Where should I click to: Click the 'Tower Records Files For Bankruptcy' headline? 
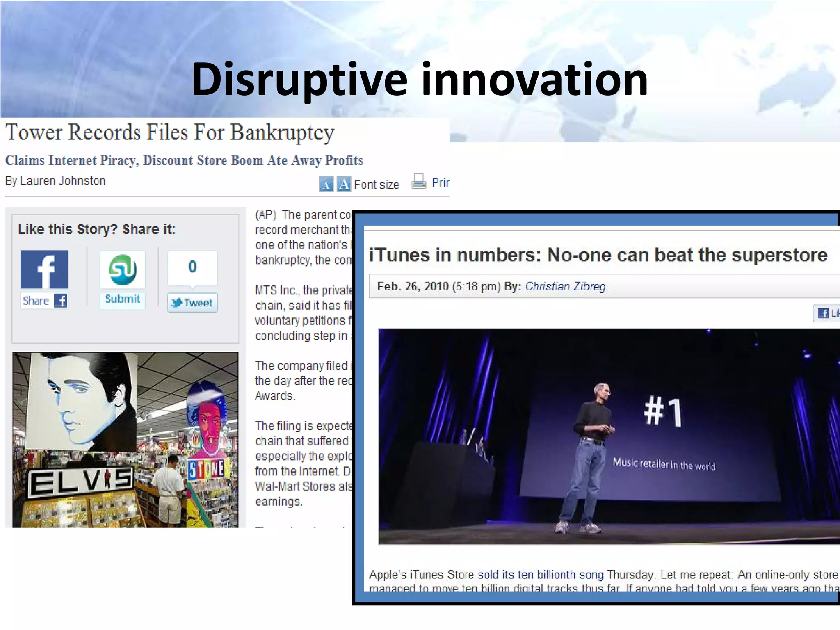point(170,132)
